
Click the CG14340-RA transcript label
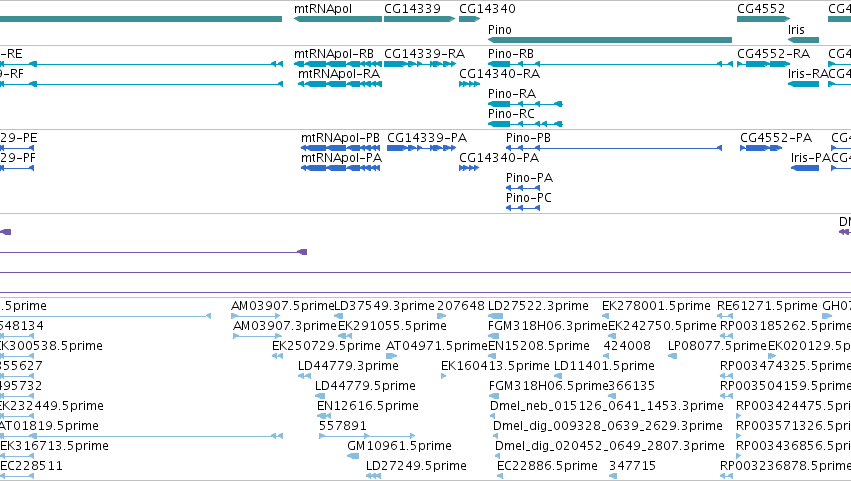tap(499, 74)
